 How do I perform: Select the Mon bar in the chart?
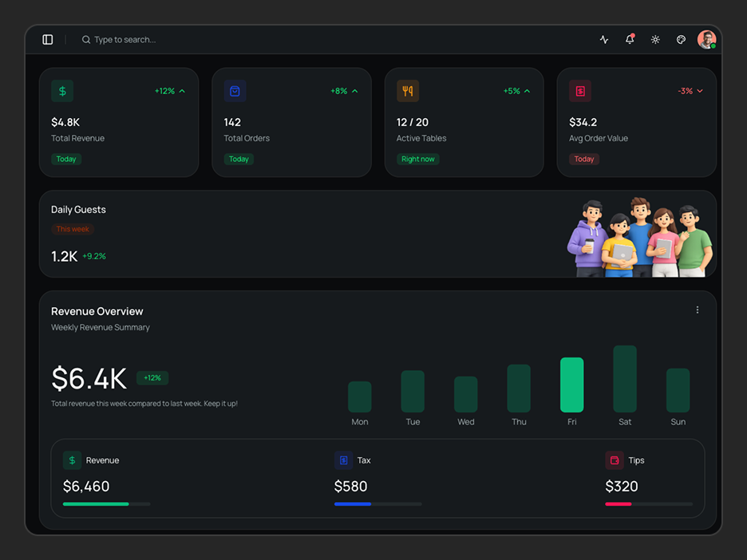pyautogui.click(x=360, y=396)
